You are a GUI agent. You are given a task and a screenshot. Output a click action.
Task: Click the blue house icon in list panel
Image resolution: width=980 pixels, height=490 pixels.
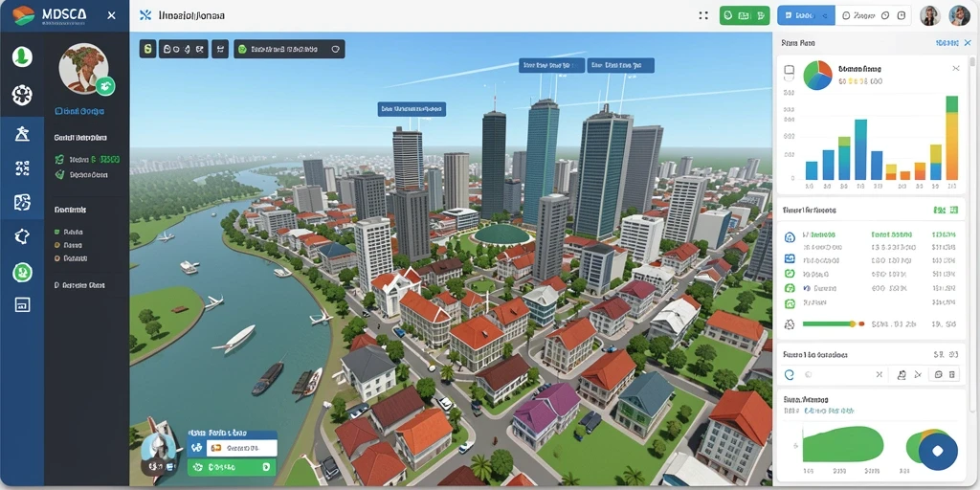[790, 236]
